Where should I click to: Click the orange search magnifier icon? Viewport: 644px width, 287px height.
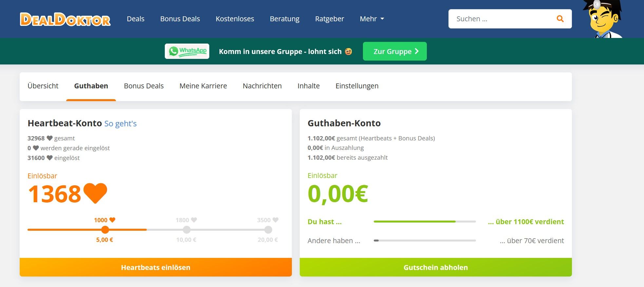click(x=560, y=19)
